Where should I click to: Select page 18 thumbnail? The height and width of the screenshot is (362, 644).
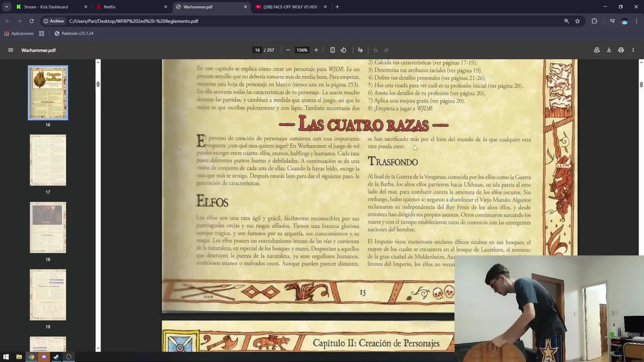[x=48, y=228]
